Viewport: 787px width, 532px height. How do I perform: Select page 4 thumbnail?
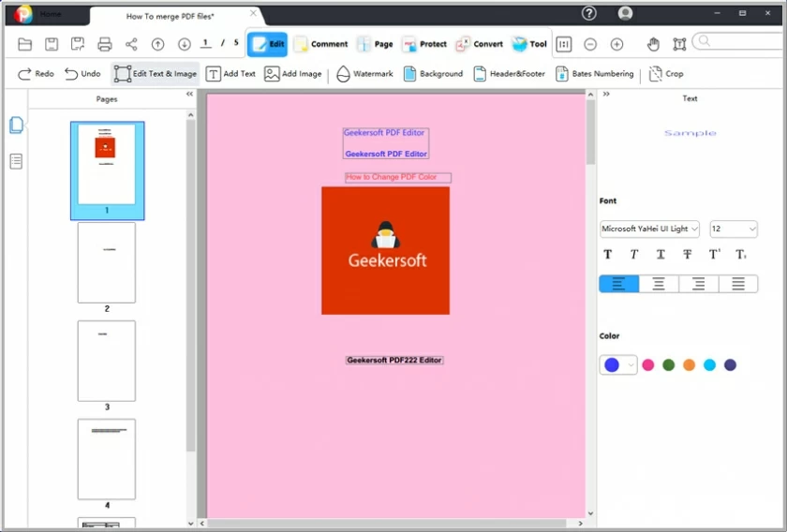click(x=107, y=459)
